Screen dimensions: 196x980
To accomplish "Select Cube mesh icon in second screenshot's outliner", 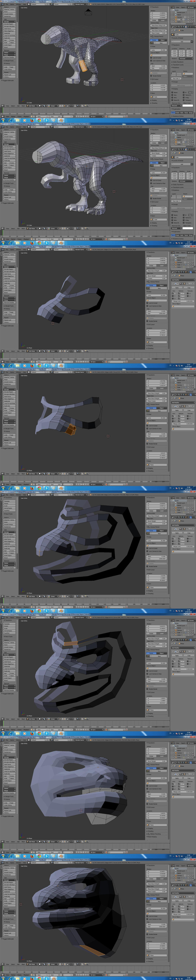I will pyautogui.click(x=176, y=142).
